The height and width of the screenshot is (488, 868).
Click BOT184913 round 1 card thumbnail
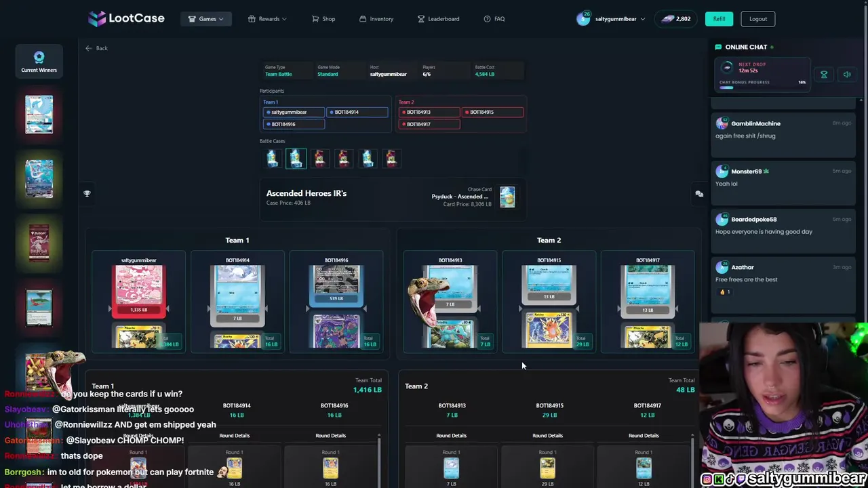tap(451, 468)
